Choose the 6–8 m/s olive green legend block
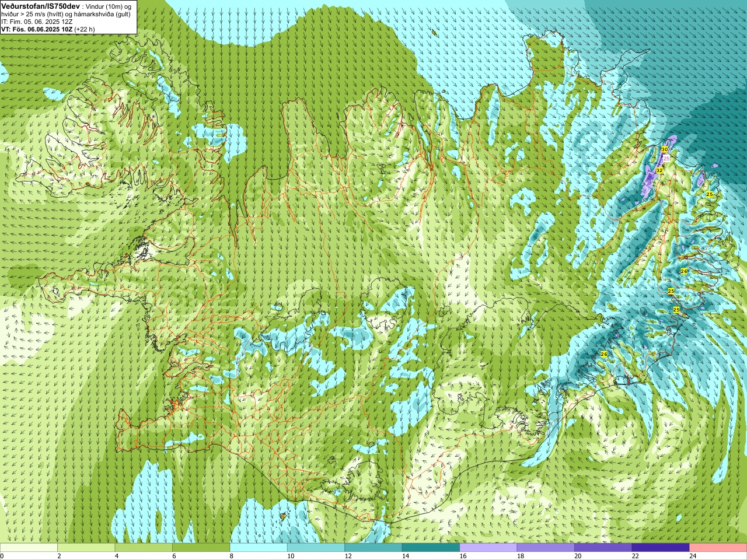The height and width of the screenshot is (560, 747). 201,548
